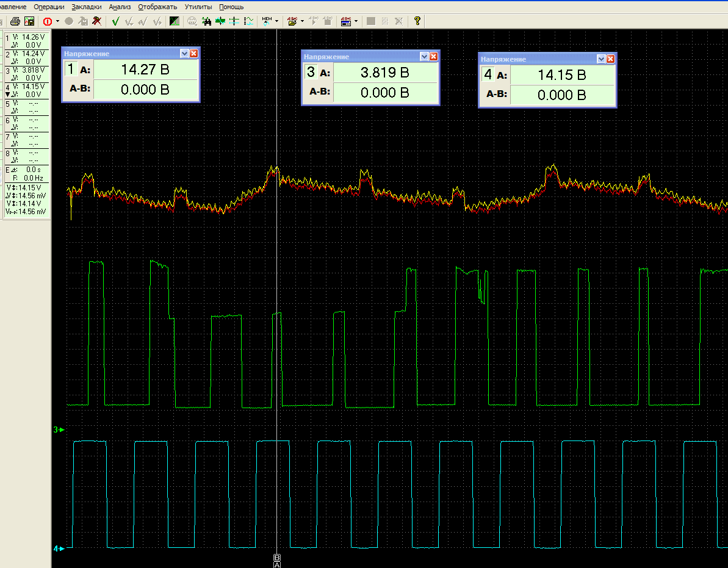Select empty channel 6 row in the side panel
Image resolution: width=728 pixels, height=568 pixels.
tap(26, 123)
